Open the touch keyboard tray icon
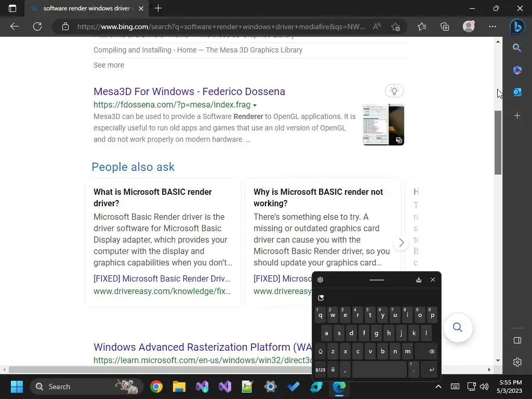The width and height of the screenshot is (532, 399). click(455, 387)
